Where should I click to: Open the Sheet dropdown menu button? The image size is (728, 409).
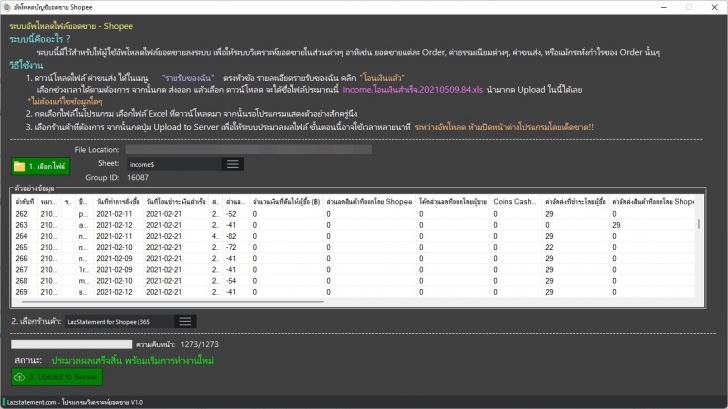tap(233, 164)
